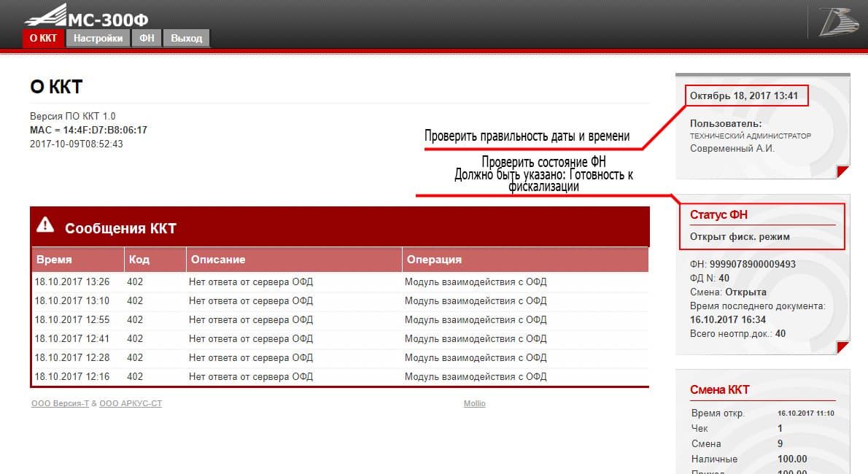This screenshot has height=474, width=868.
Task: Visit the Mollio link in the footer
Action: tap(474, 404)
